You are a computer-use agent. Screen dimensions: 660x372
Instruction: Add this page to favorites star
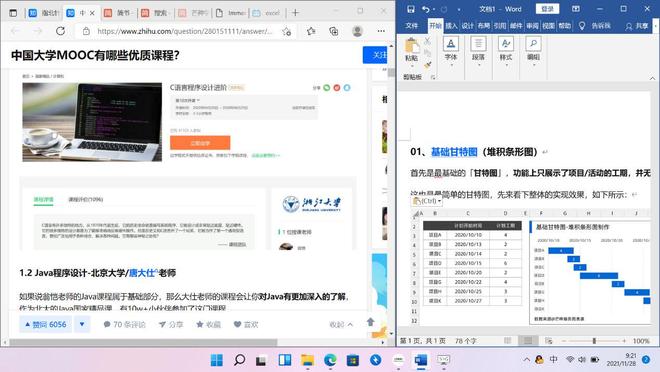[287, 31]
